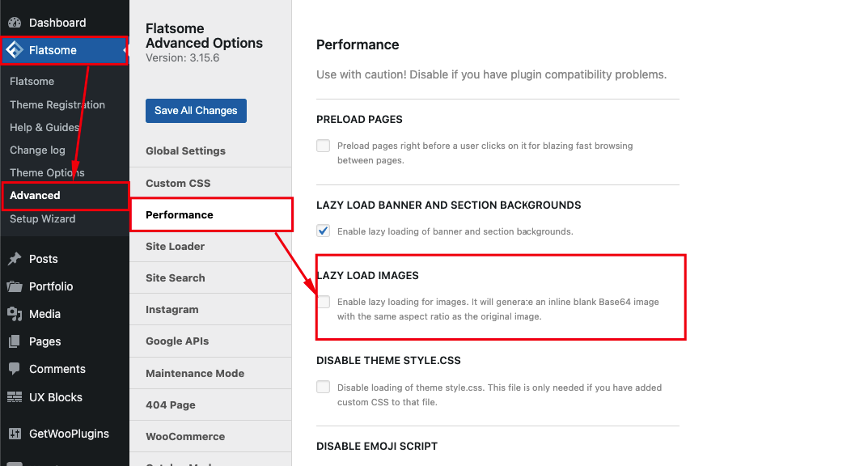The image size is (868, 466).
Task: Click the UX Blocks grid icon
Action: pyautogui.click(x=15, y=396)
